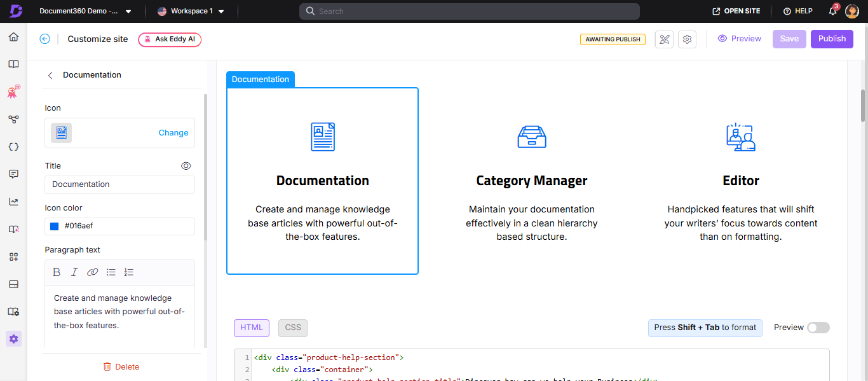
Task: Click the Documentation card icon in preview
Action: coord(323,137)
